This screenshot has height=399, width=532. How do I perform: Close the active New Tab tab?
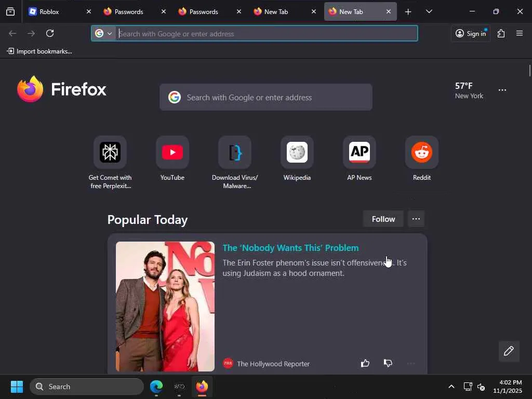[x=389, y=11]
